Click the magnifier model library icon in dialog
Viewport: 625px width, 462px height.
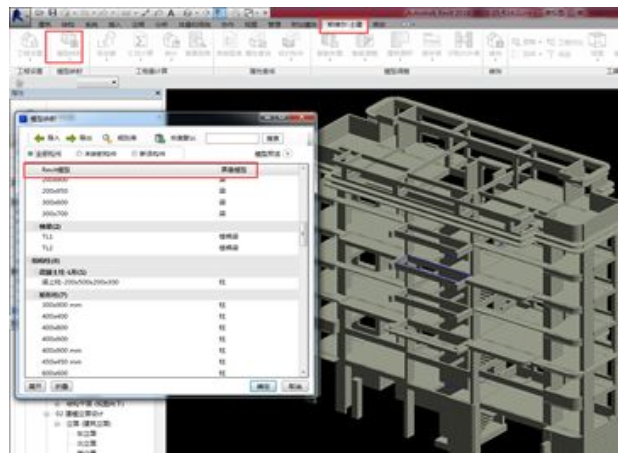(x=106, y=138)
